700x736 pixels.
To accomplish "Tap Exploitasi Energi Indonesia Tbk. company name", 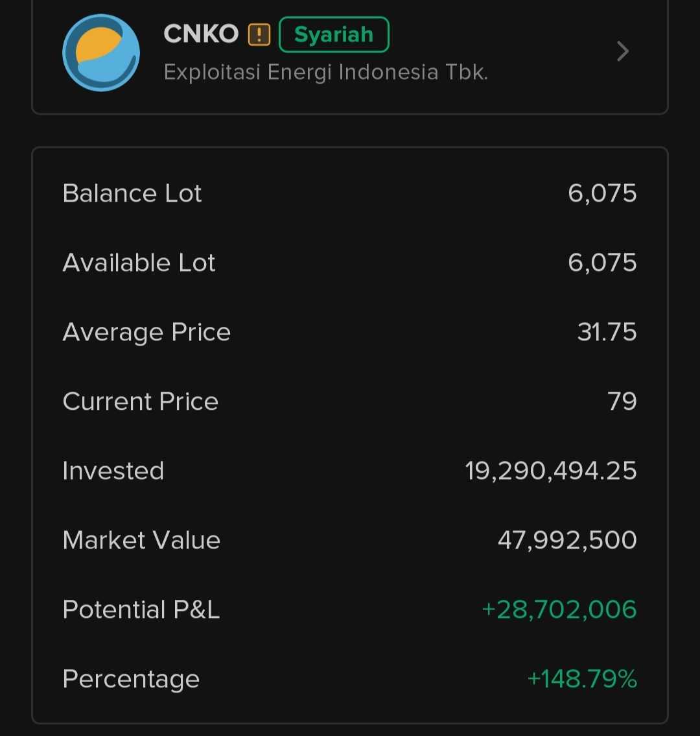I will pos(325,72).
